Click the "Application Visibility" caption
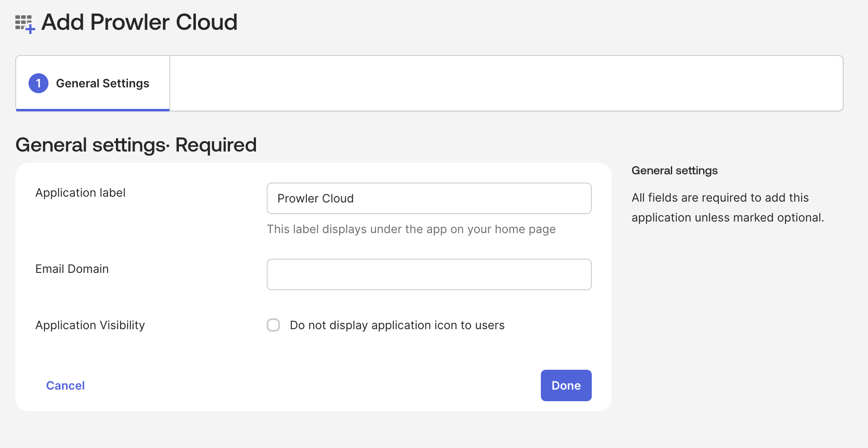 click(x=90, y=325)
